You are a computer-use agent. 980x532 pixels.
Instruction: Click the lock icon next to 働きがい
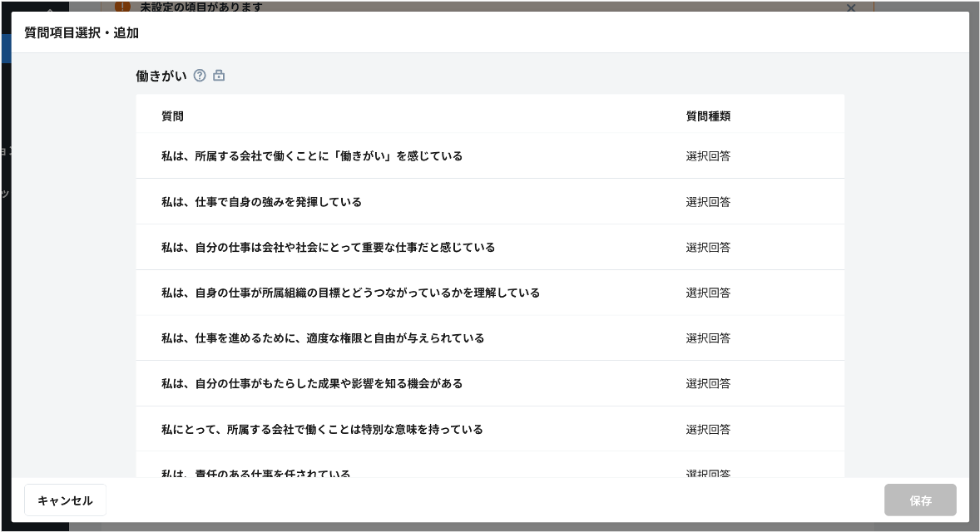click(x=219, y=76)
